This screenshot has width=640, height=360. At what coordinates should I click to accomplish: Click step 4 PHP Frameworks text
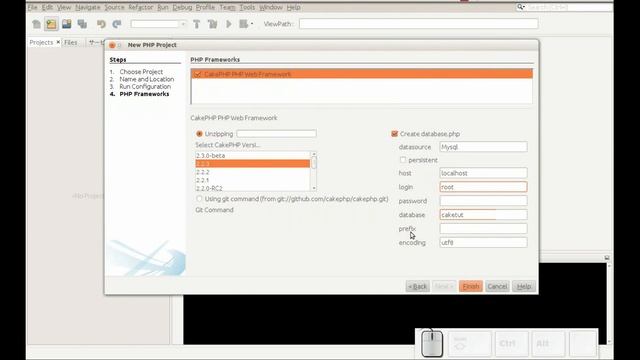144,94
